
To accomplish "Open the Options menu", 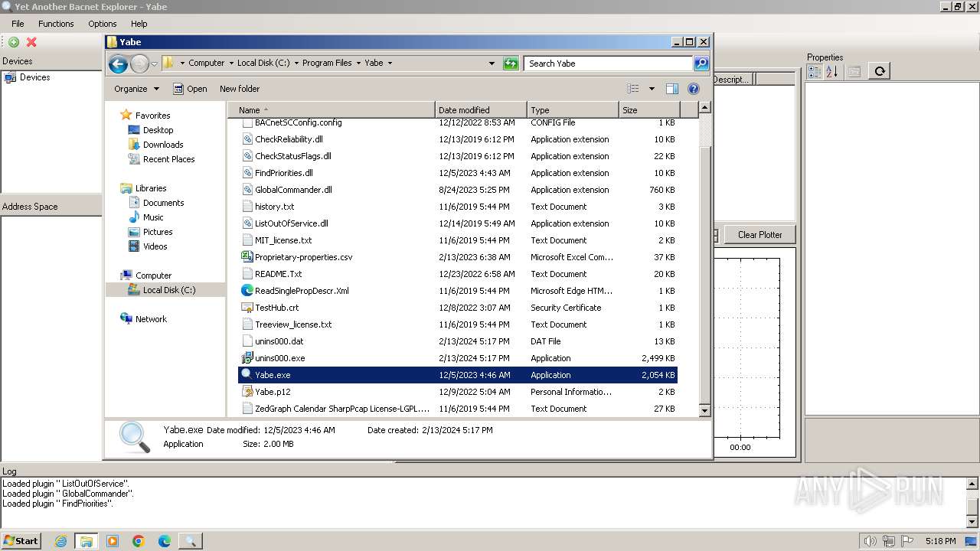I will click(x=102, y=24).
